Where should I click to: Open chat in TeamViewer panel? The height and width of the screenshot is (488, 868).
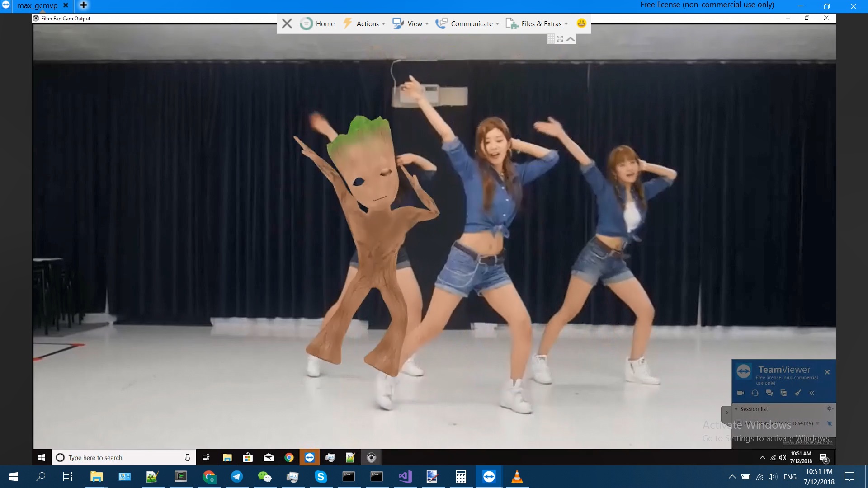coord(769,393)
